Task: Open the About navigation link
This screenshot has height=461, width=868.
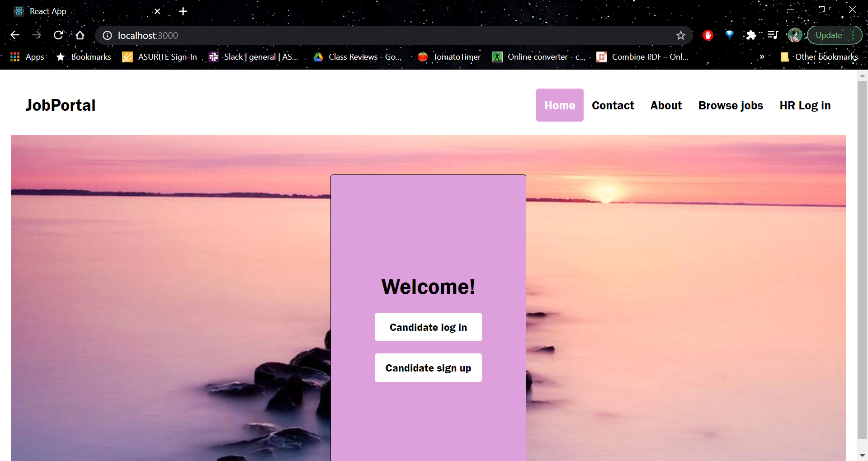Action: point(666,105)
